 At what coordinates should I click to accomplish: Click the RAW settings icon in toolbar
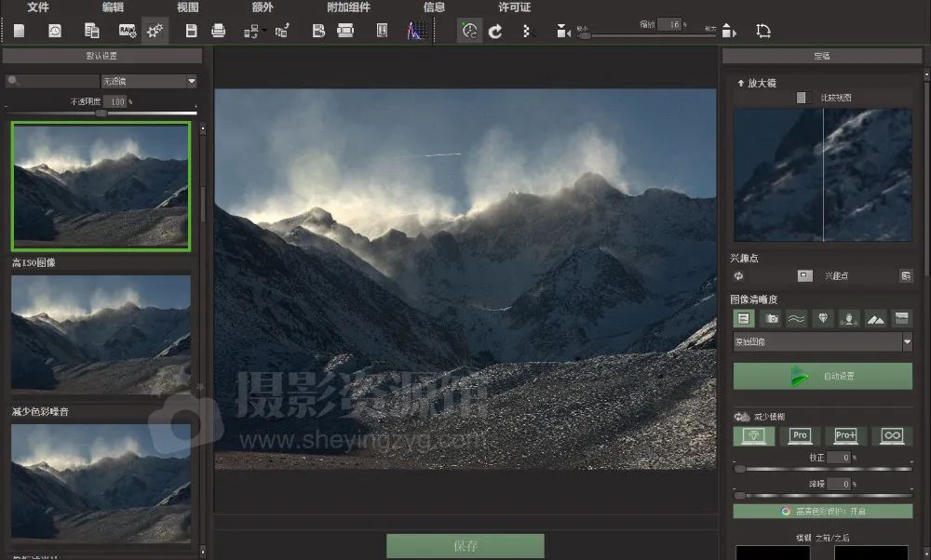127,31
